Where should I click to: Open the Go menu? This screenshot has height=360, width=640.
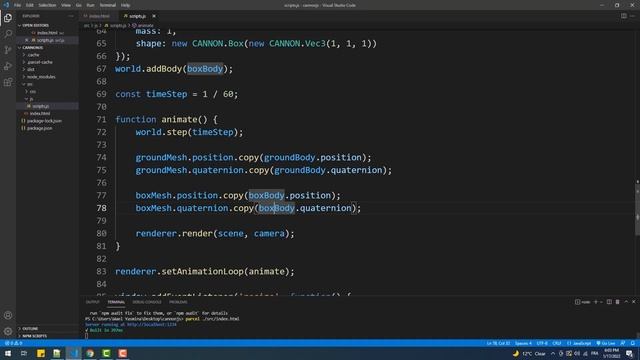pyautogui.click(x=78, y=5)
